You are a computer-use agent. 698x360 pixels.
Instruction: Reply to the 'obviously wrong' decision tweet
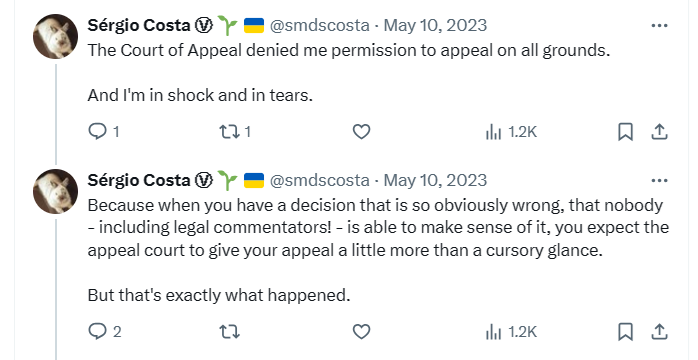tap(105, 332)
